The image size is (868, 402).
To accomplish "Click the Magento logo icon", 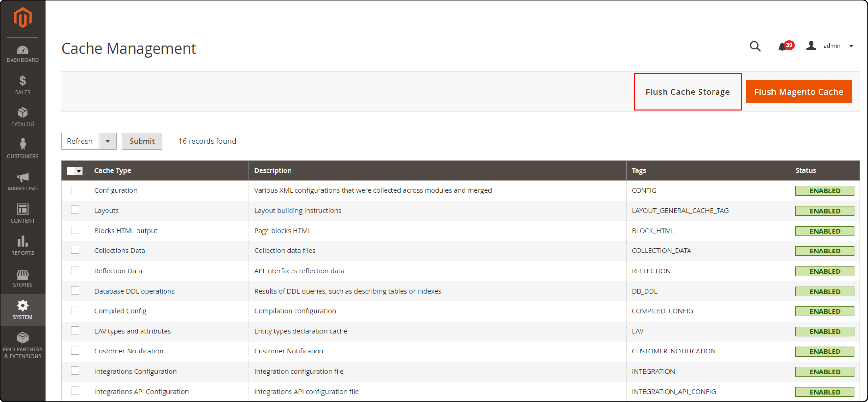I will coord(23,17).
